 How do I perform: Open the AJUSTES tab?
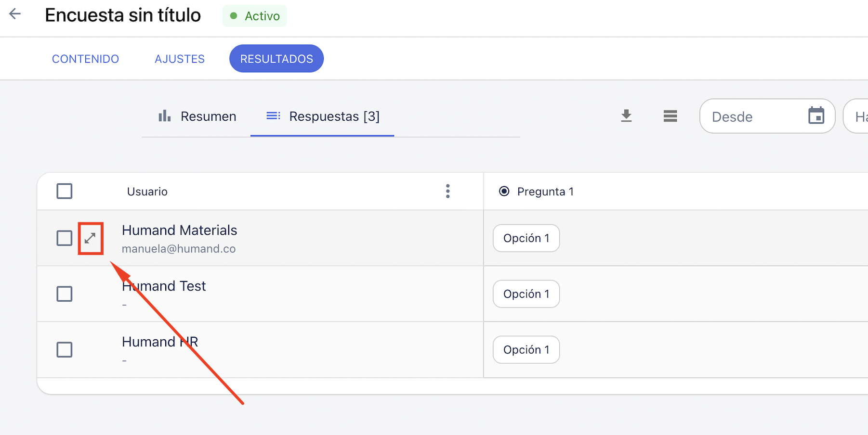coord(180,59)
